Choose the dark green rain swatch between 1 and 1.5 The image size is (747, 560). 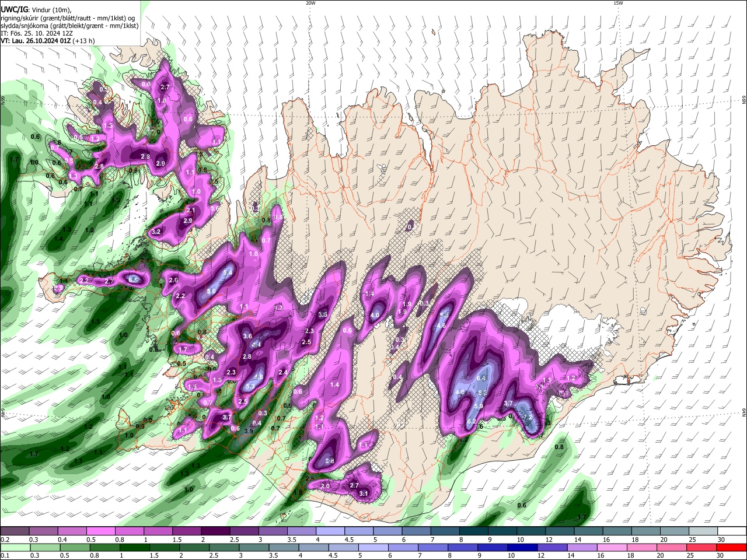point(134,547)
